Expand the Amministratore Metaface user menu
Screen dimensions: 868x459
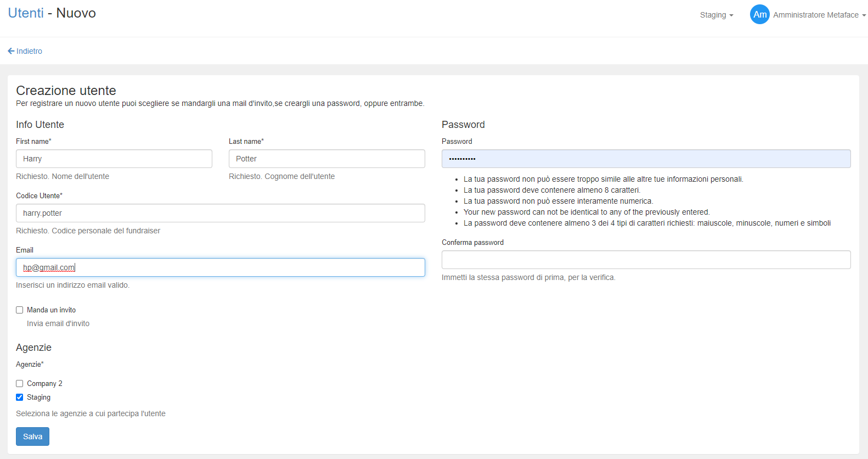coord(819,15)
